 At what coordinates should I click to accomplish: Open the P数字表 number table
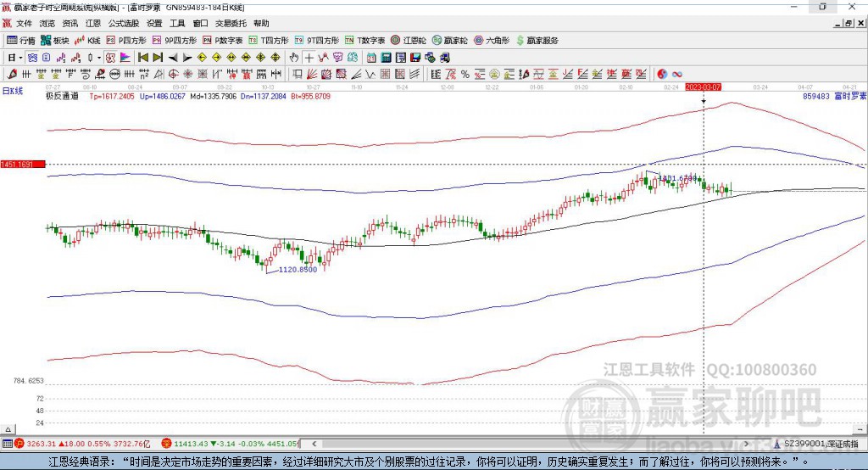coord(223,41)
